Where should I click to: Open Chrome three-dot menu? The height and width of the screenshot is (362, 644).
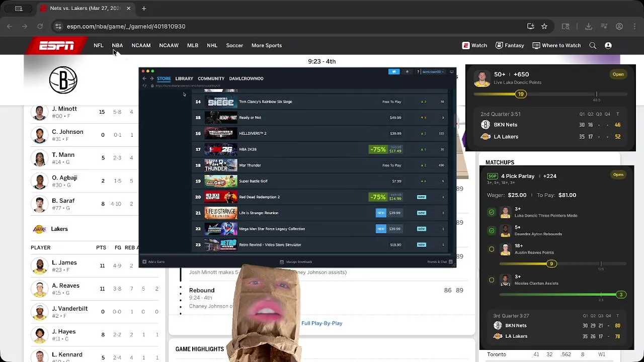tap(634, 26)
